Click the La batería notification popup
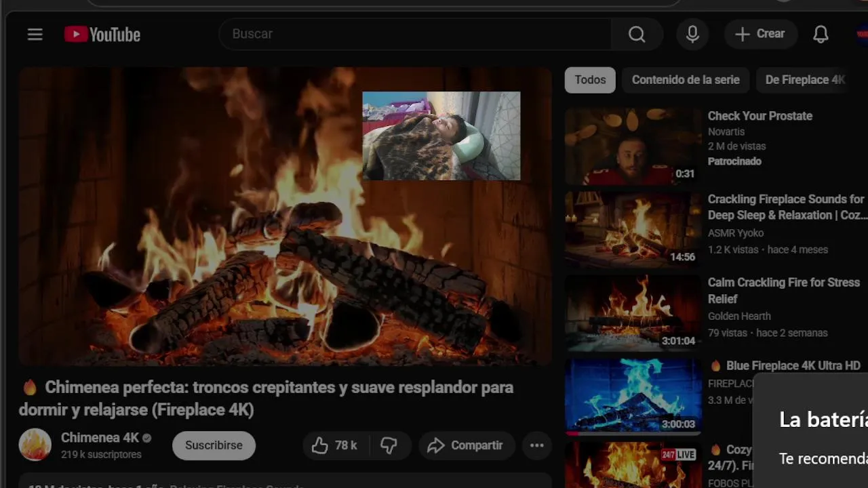 pyautogui.click(x=810, y=430)
